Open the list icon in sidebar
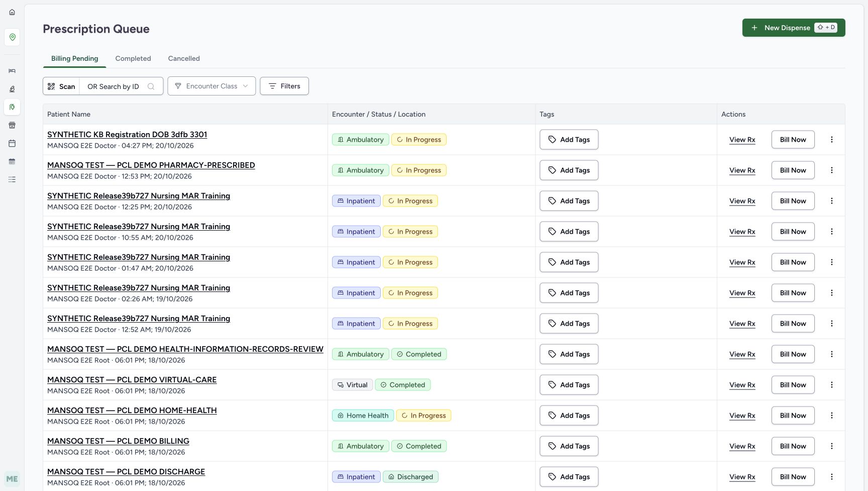868x491 pixels. (12, 179)
